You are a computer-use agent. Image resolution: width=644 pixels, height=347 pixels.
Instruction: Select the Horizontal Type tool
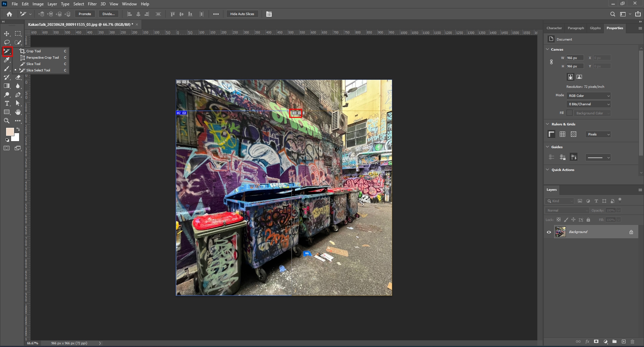pos(7,104)
